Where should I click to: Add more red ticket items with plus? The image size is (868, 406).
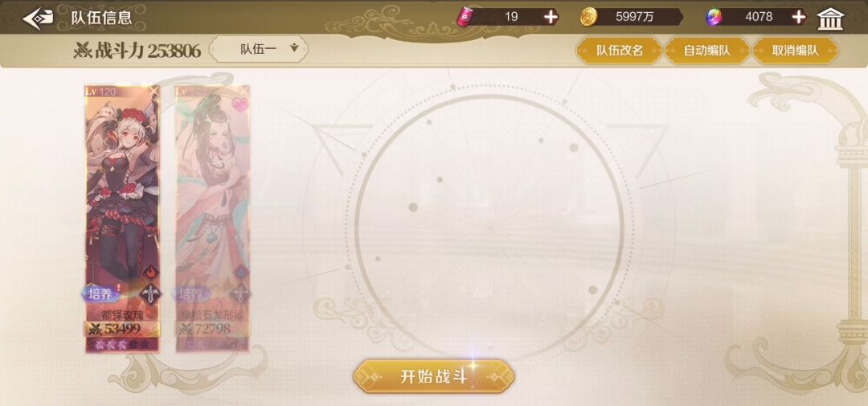coord(551,17)
